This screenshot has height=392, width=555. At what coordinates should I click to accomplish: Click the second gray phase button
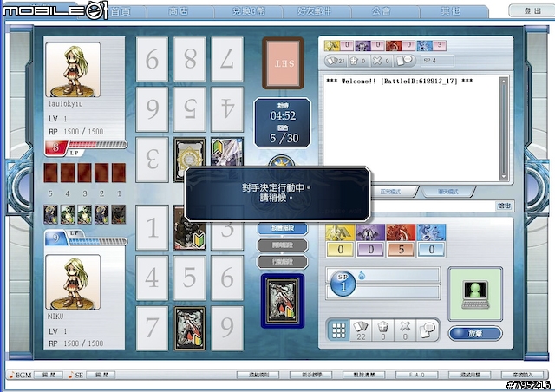[282, 262]
